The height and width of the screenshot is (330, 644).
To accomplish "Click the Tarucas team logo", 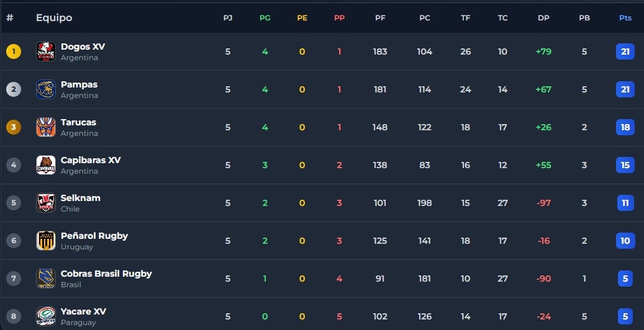I will (x=46, y=127).
